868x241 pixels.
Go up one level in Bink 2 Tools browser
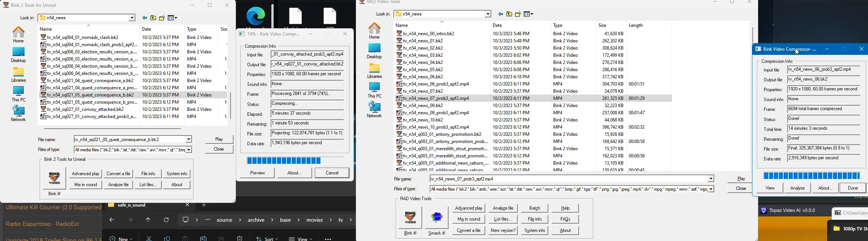click(153, 18)
